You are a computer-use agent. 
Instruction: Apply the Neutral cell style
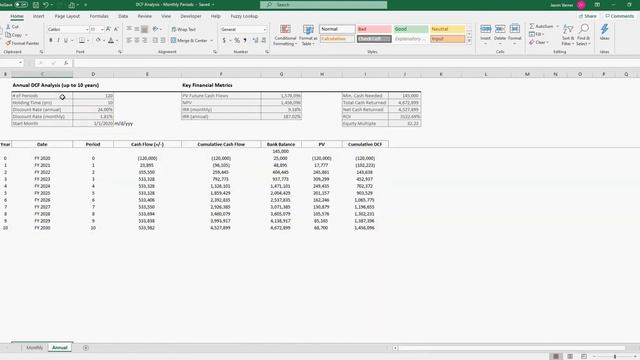[x=447, y=29]
